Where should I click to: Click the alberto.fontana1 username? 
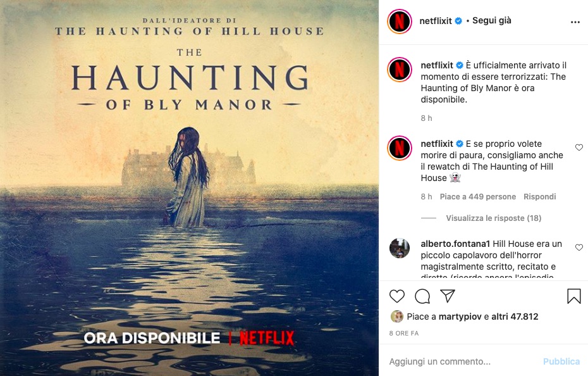(455, 244)
